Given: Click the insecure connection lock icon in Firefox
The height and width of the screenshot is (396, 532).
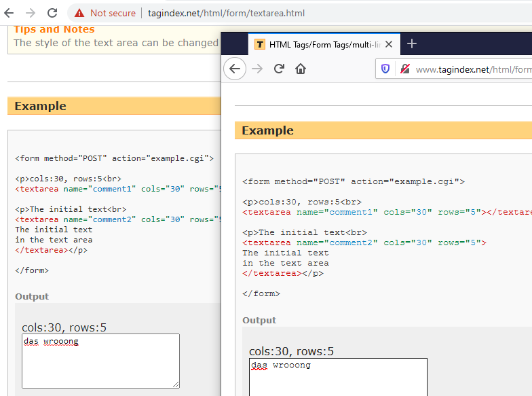Looking at the screenshot, I should [x=404, y=69].
